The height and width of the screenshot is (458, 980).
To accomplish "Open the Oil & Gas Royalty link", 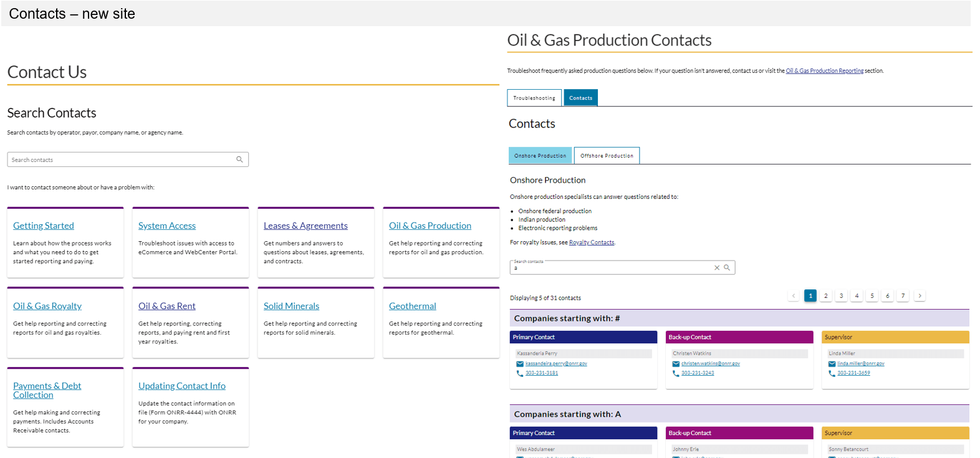I will point(47,306).
